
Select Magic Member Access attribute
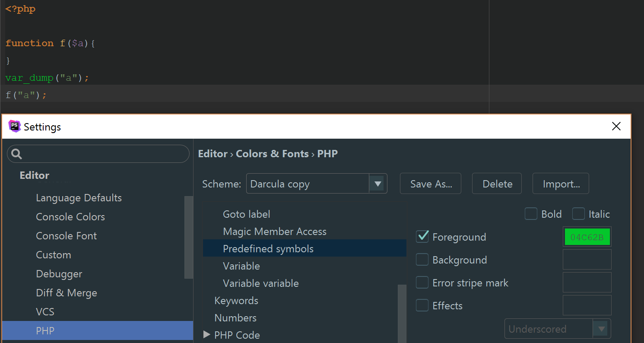[x=275, y=231]
